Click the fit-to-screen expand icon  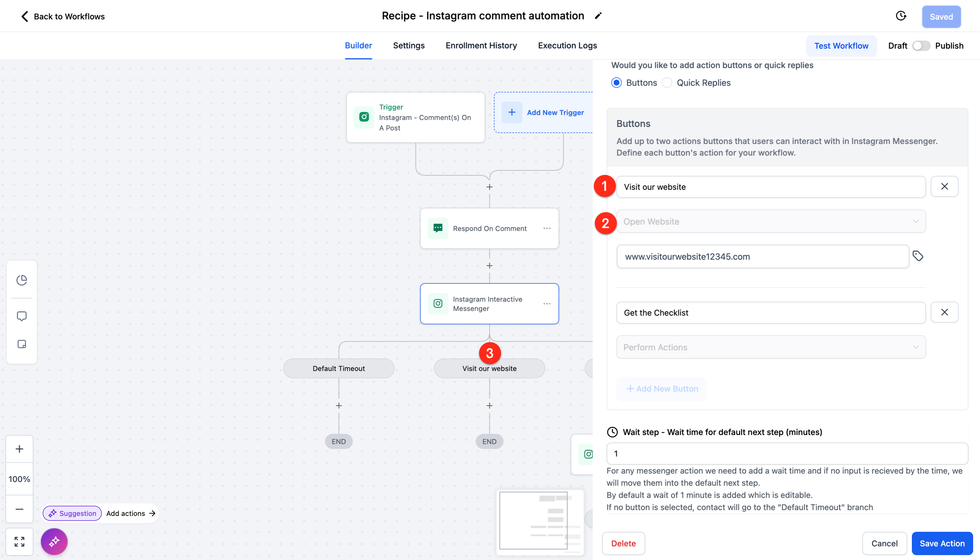pos(19,541)
